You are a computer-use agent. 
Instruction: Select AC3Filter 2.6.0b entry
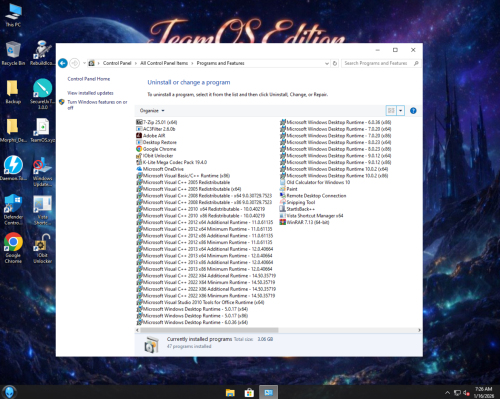tap(156, 129)
